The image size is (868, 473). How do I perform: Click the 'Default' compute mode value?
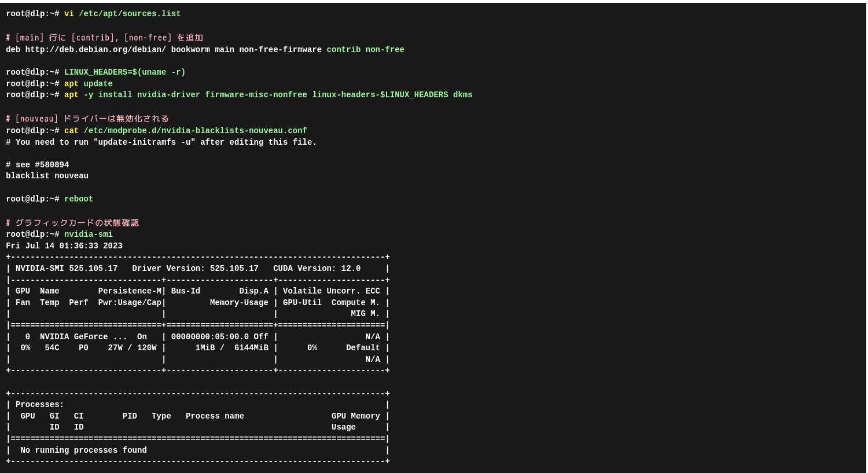363,348
